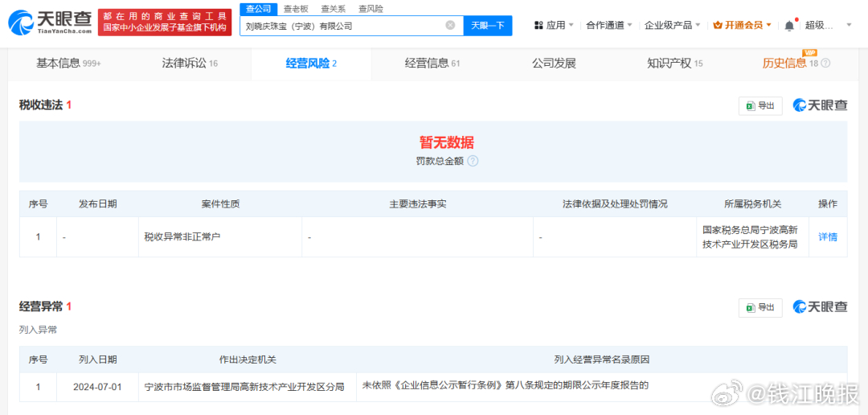Click the 2024-07-01 listing date cell
The image size is (868, 415).
[x=98, y=387]
